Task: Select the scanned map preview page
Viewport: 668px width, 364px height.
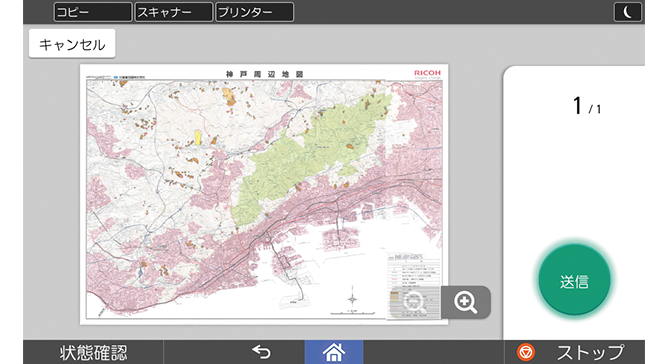Action: coord(264,194)
